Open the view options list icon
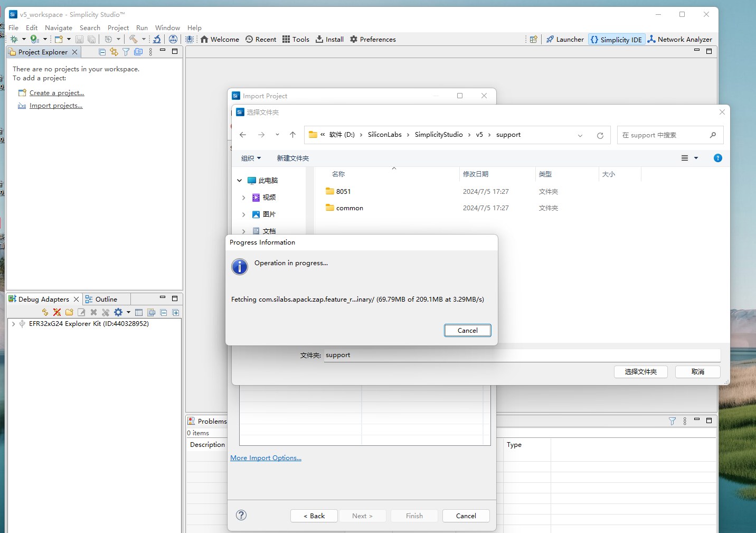Screen dimensions: 756x533 (685, 158)
